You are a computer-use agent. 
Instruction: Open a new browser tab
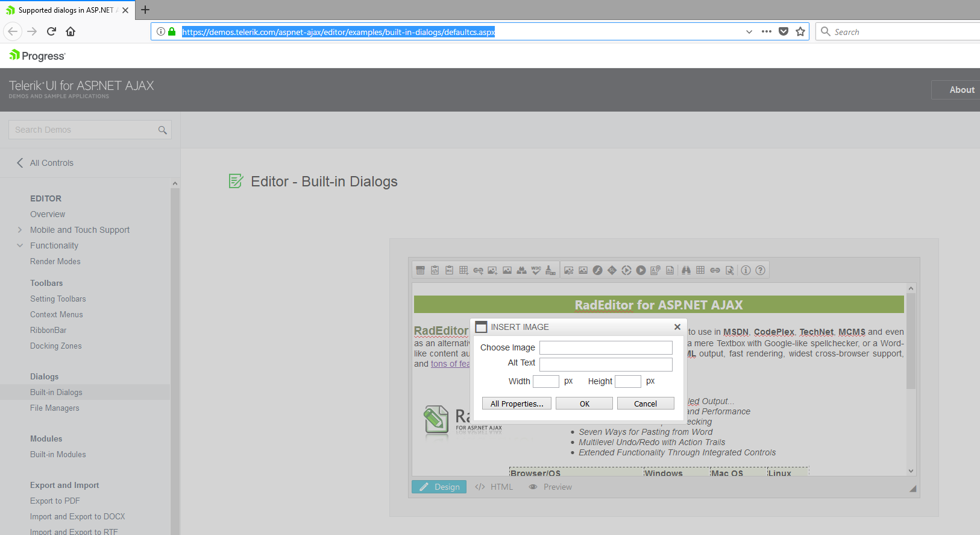(145, 10)
